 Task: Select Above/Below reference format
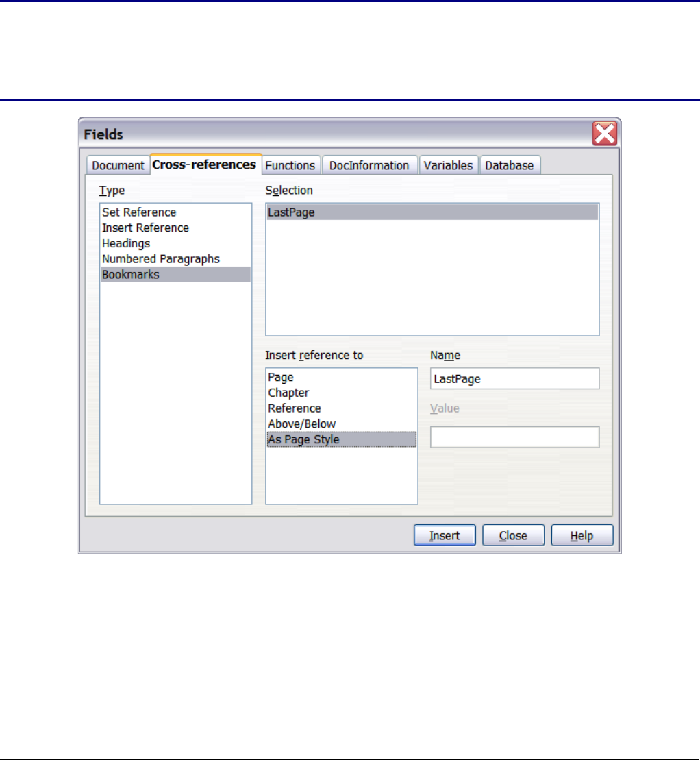point(342,424)
